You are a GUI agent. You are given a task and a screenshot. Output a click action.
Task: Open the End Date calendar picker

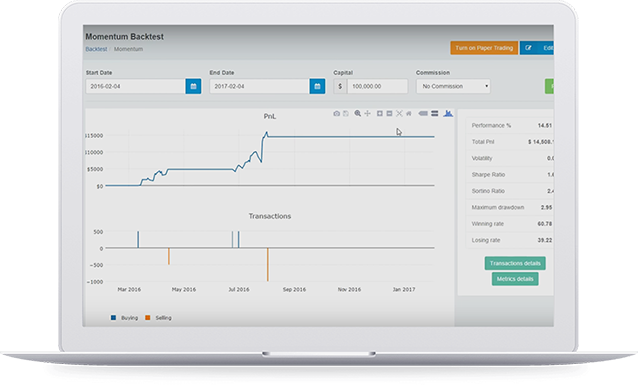coord(317,86)
